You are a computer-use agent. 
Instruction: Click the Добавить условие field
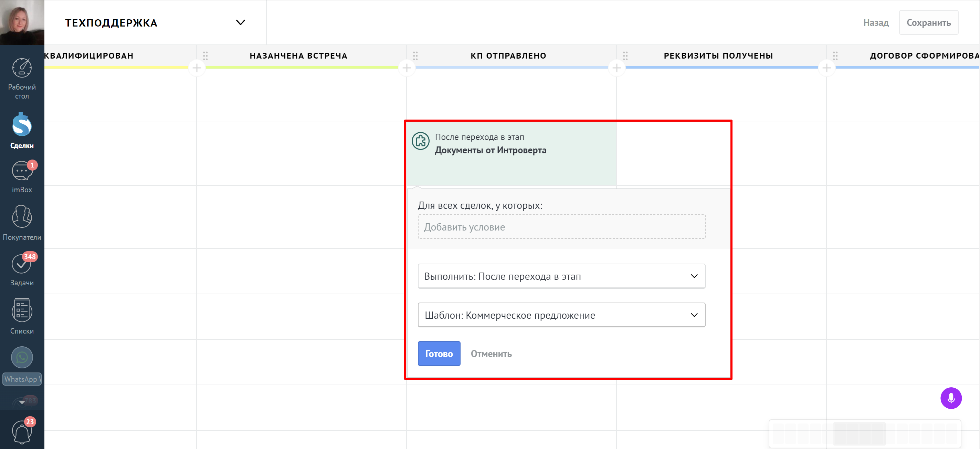[x=561, y=227]
